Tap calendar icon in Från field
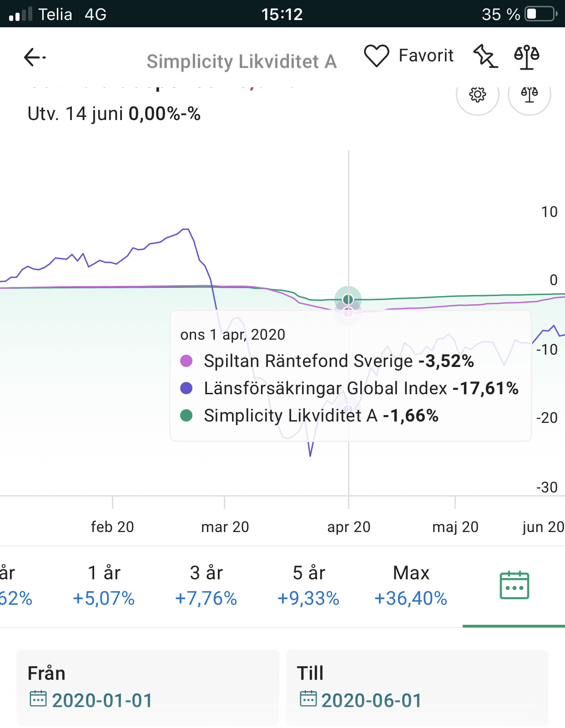Viewport: 565px width, 728px height. (x=38, y=698)
